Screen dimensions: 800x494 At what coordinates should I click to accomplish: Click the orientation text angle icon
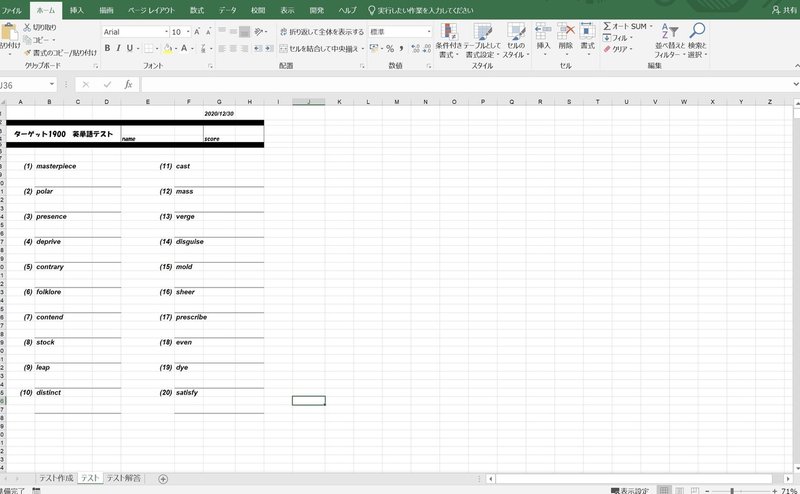pos(259,32)
